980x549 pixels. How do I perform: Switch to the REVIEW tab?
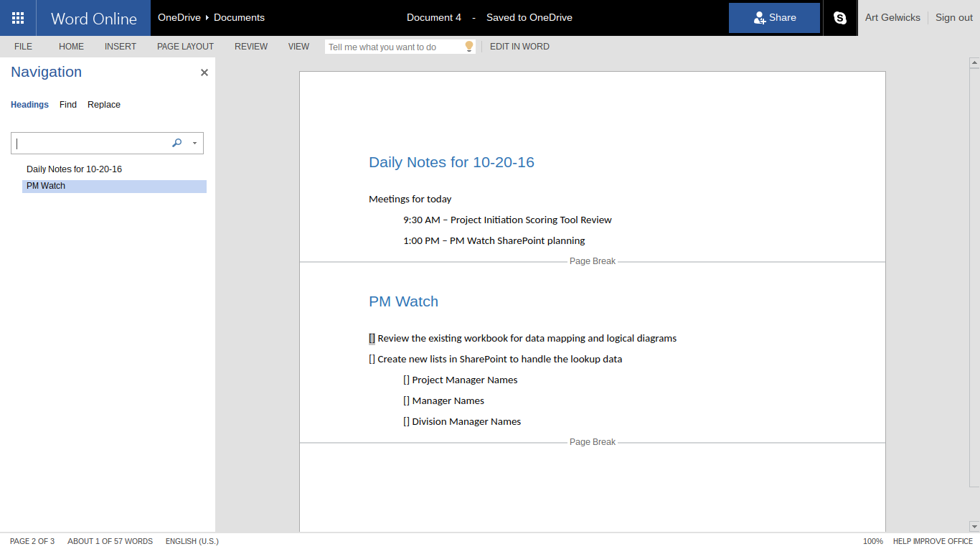tap(251, 47)
